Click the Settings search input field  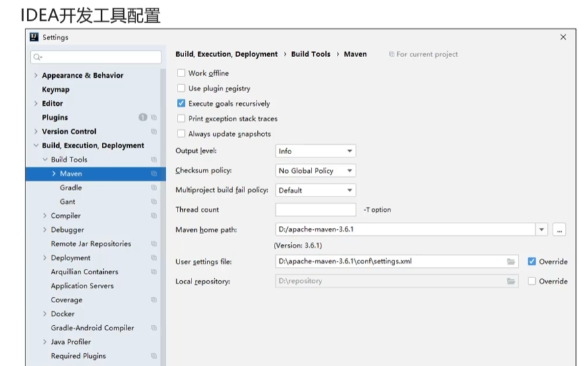pyautogui.click(x=96, y=57)
